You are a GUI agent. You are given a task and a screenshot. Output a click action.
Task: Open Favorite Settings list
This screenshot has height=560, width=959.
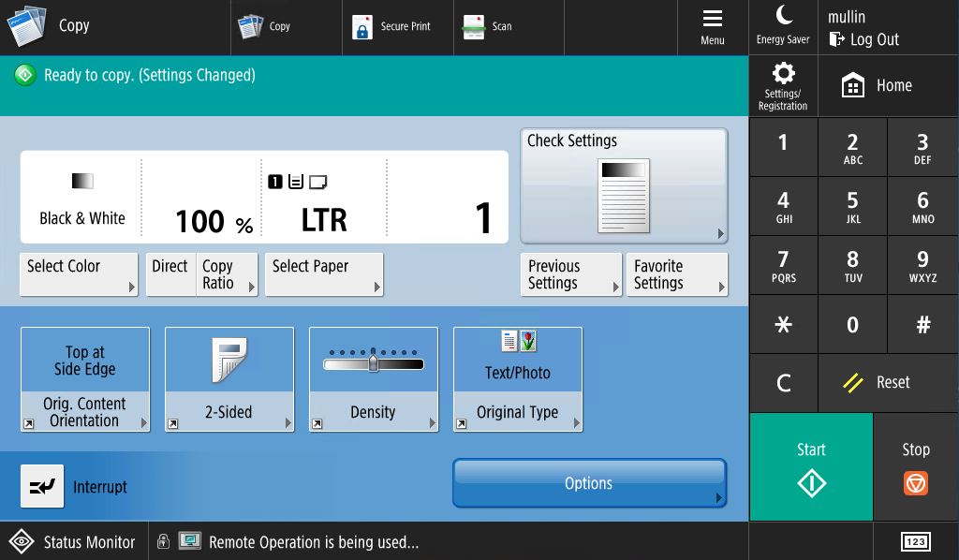(677, 274)
